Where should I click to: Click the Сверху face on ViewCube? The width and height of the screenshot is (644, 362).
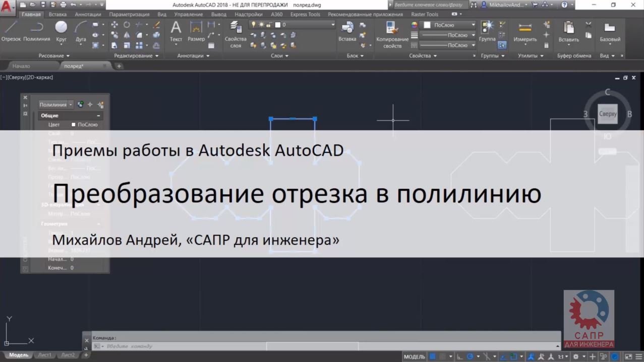[x=608, y=114]
